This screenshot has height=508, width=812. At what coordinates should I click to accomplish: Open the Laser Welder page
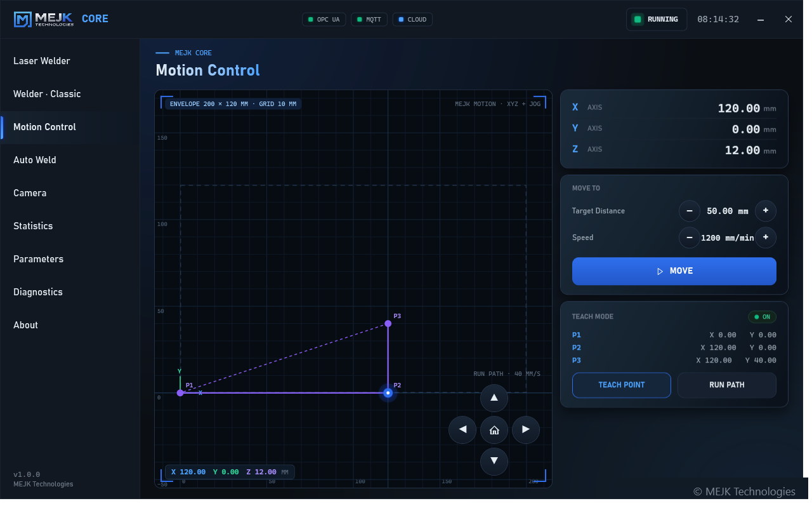tap(70, 61)
